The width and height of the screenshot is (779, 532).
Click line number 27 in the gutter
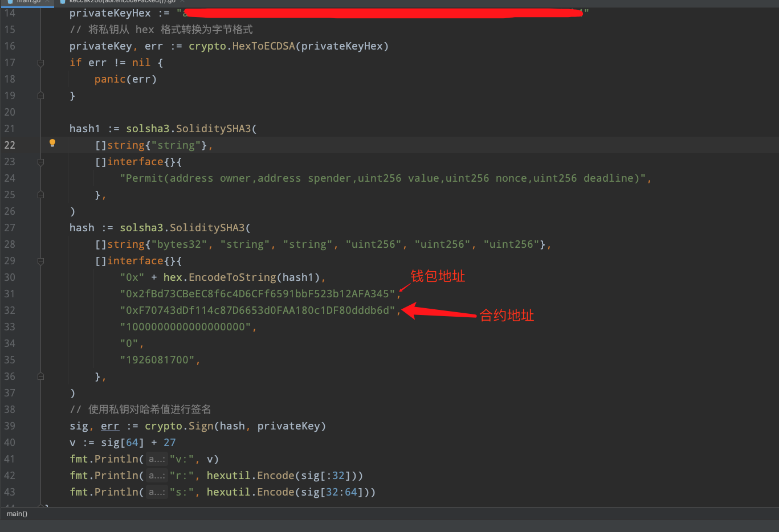[x=10, y=228]
